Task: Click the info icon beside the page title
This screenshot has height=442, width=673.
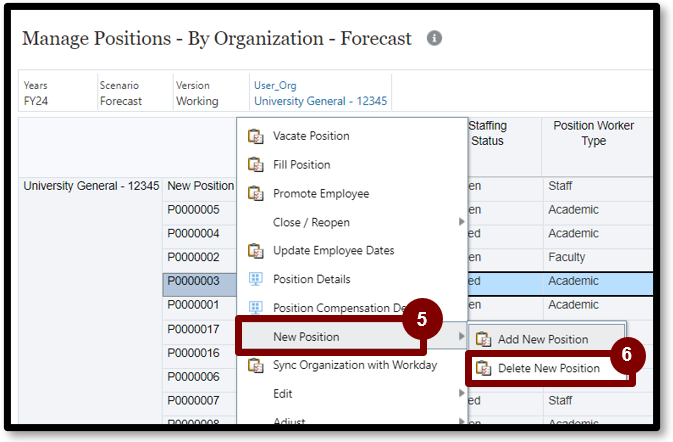Action: click(434, 38)
